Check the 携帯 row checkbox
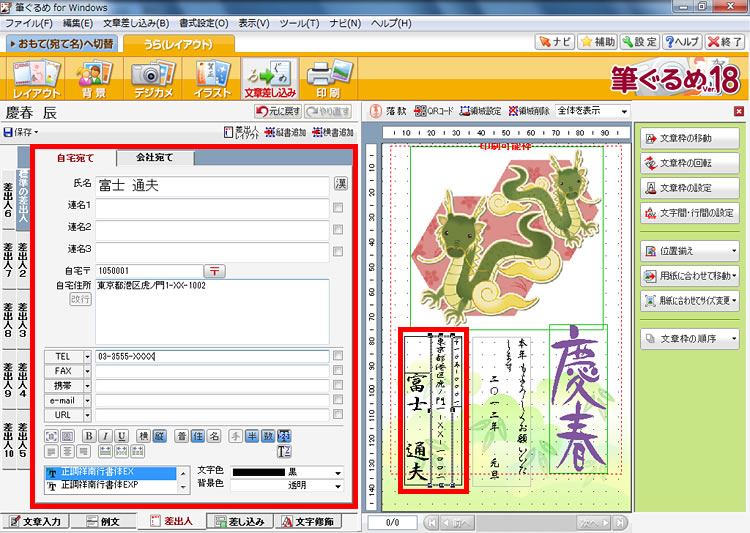750x533 pixels. [x=338, y=385]
